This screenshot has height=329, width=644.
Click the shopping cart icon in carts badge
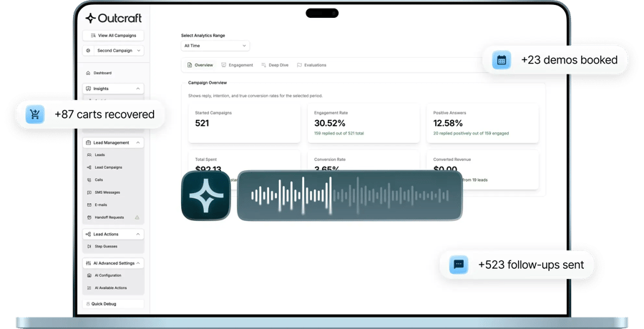[x=35, y=114]
